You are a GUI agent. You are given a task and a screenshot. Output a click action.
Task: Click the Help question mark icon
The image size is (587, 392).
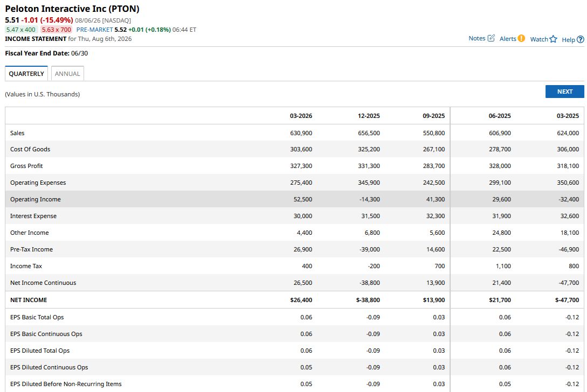click(x=580, y=39)
